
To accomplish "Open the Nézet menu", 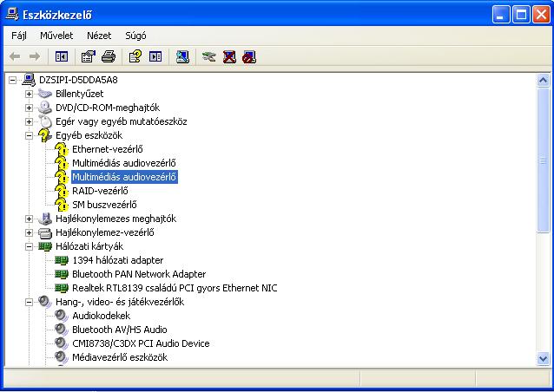I will click(x=99, y=36).
